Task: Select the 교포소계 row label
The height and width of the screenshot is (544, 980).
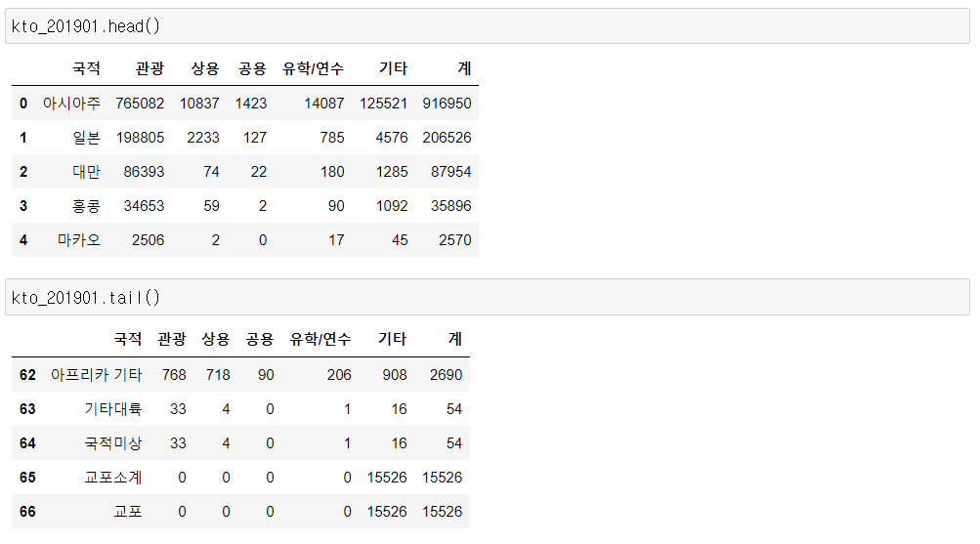Action: coord(113,478)
